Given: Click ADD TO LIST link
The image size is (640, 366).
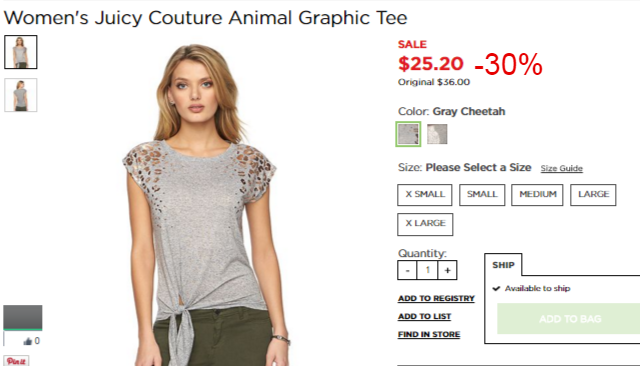Looking at the screenshot, I should click(x=424, y=317).
